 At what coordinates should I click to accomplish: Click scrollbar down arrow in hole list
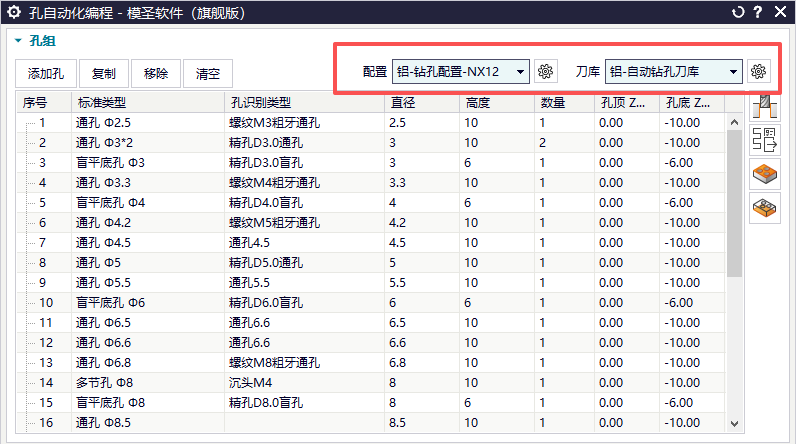(x=734, y=424)
